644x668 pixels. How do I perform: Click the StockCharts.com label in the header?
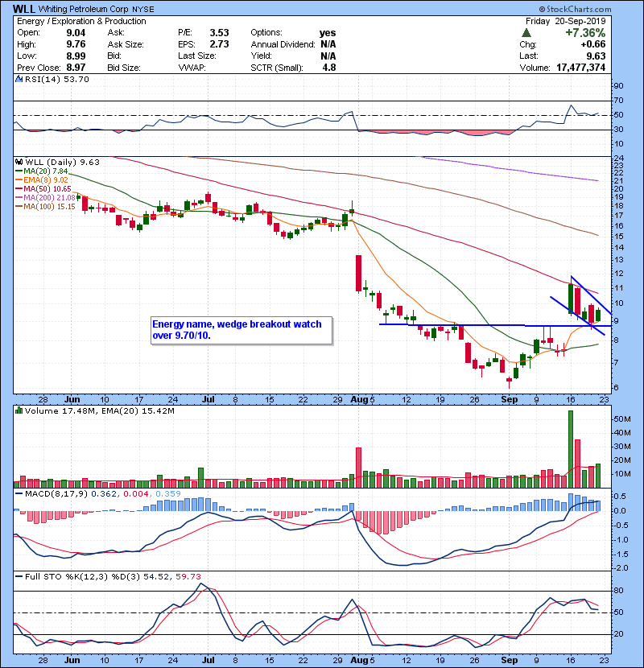(575, 9)
